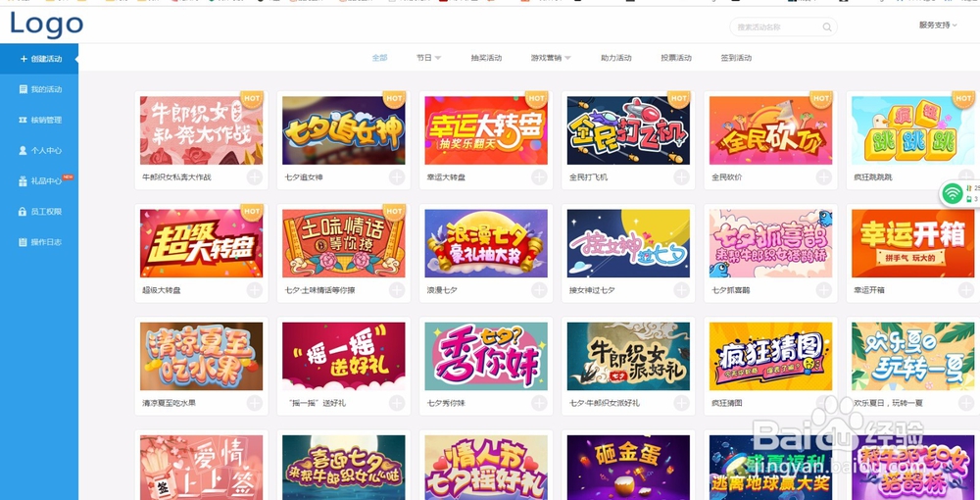Open the 逃离地球赢大奖 thumbnail
This screenshot has width=980, height=500.
click(770, 468)
